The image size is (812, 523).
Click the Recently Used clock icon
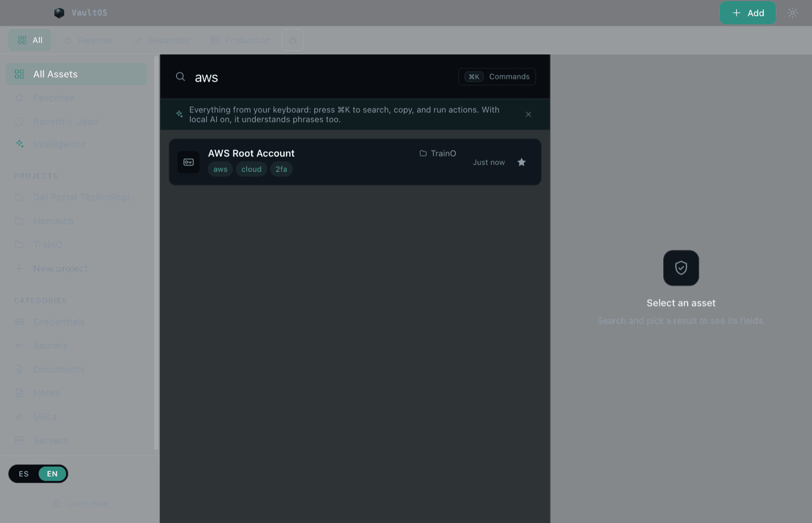tap(19, 121)
